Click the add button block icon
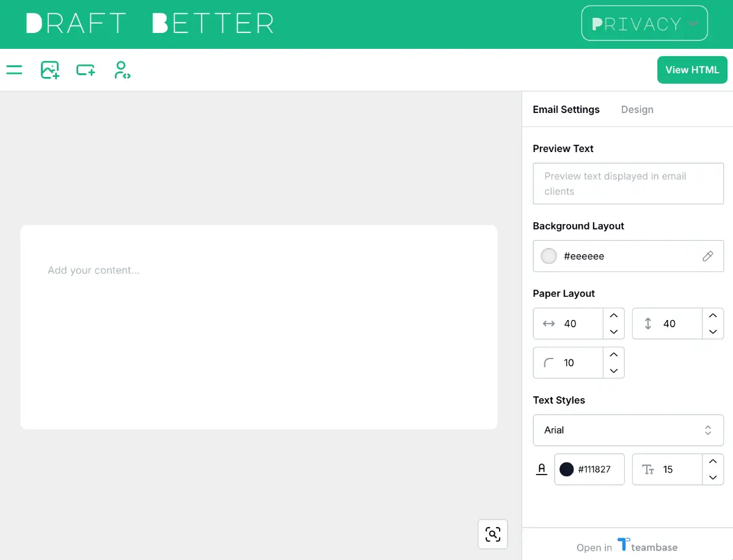 (86, 70)
